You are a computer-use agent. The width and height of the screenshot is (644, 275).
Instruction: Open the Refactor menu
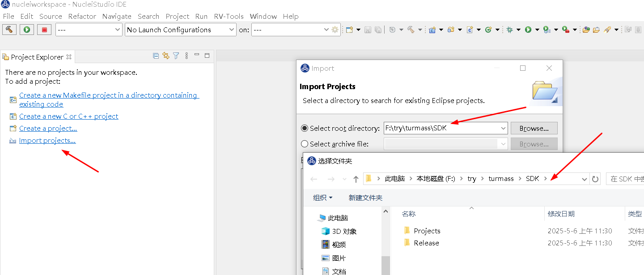click(x=82, y=16)
